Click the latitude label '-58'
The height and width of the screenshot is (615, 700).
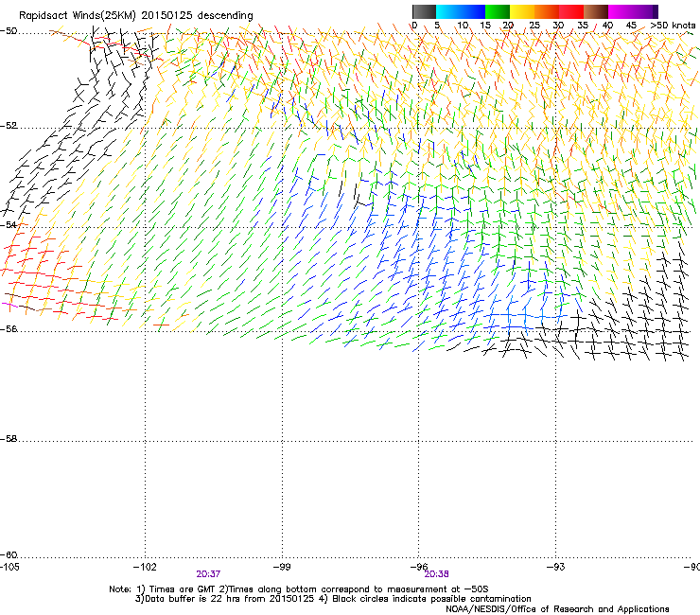click(x=9, y=439)
